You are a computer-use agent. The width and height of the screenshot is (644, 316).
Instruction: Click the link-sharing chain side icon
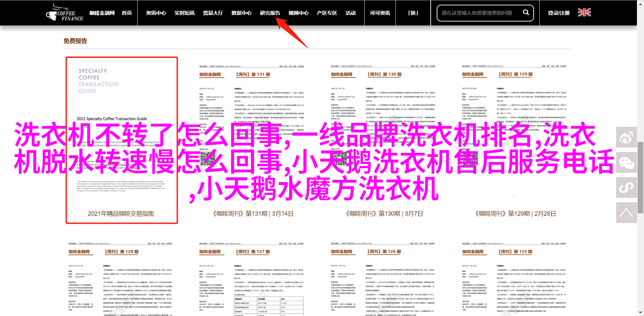point(626,188)
